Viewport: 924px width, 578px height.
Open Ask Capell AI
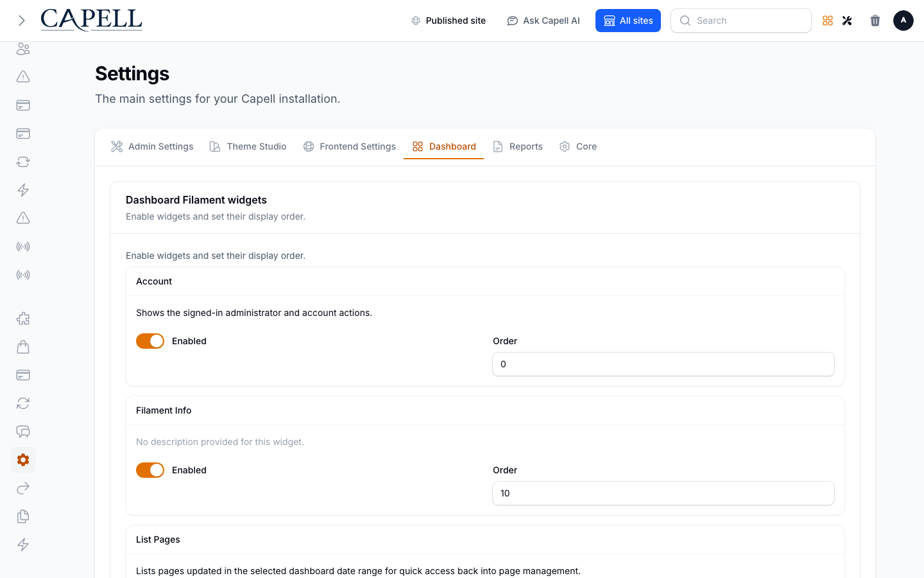[543, 21]
